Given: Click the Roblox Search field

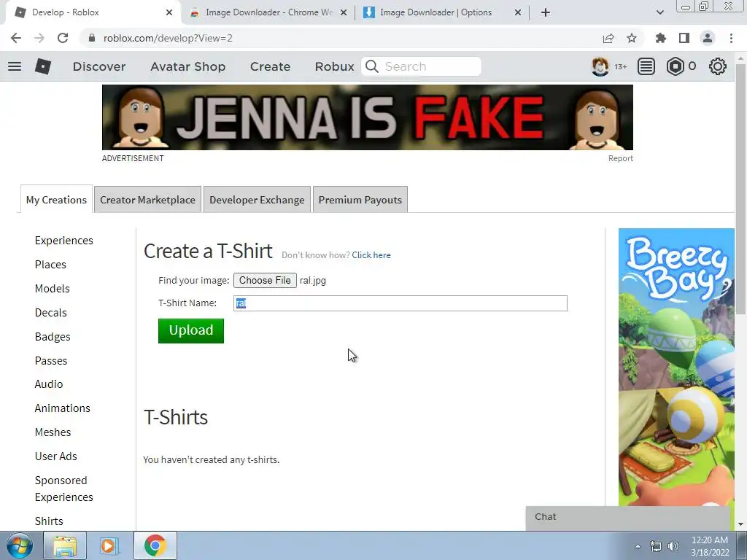Looking at the screenshot, I should 421,66.
